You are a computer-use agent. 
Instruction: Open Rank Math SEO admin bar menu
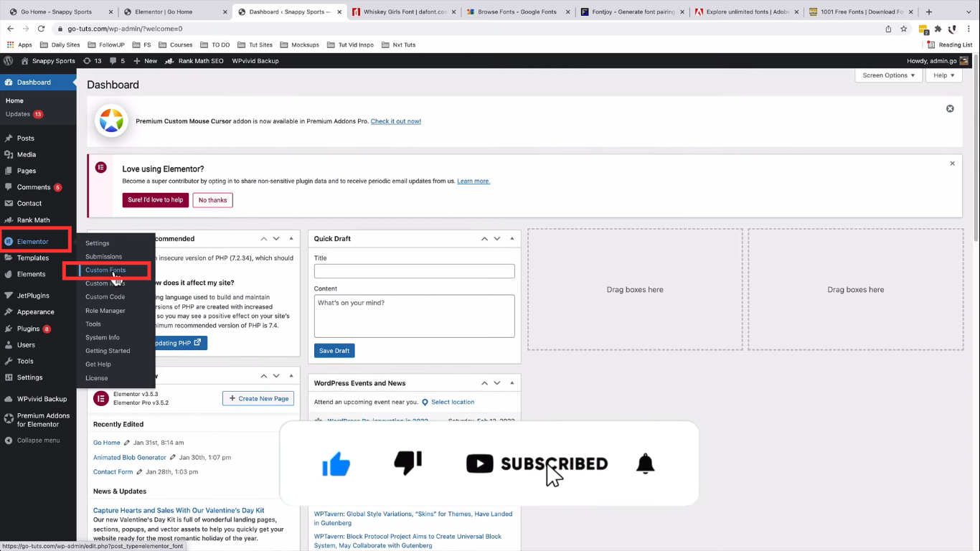[194, 61]
